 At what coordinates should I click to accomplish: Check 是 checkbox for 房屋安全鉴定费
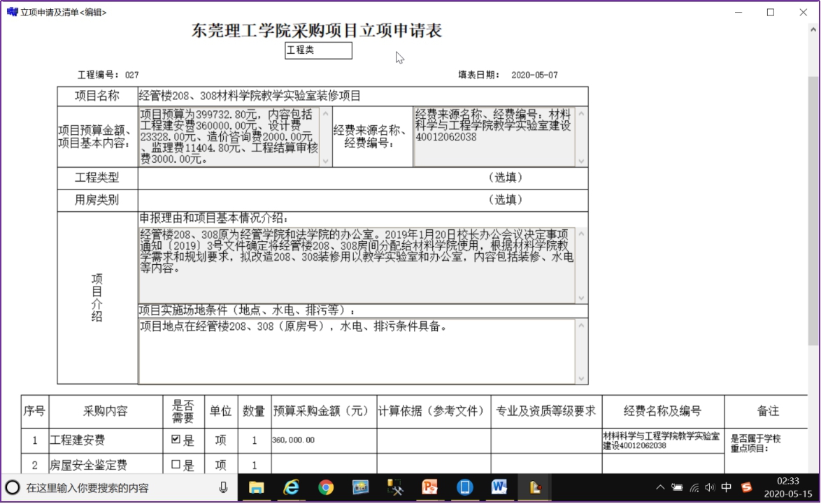(x=176, y=465)
